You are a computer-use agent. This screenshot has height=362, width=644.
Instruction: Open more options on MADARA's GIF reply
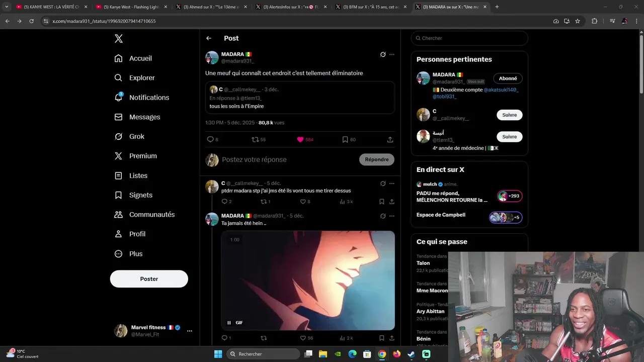[392, 216]
